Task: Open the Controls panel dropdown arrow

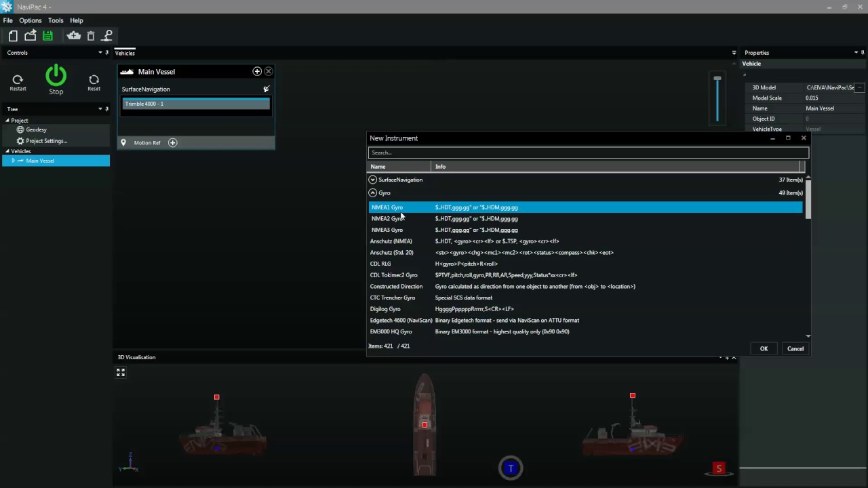Action: coord(100,52)
